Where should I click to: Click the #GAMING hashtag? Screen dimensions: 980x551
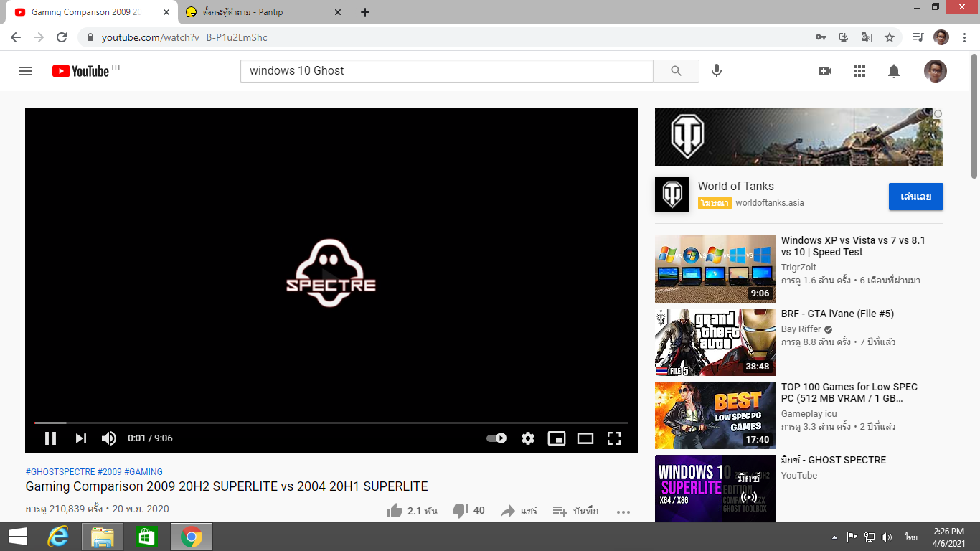143,472
